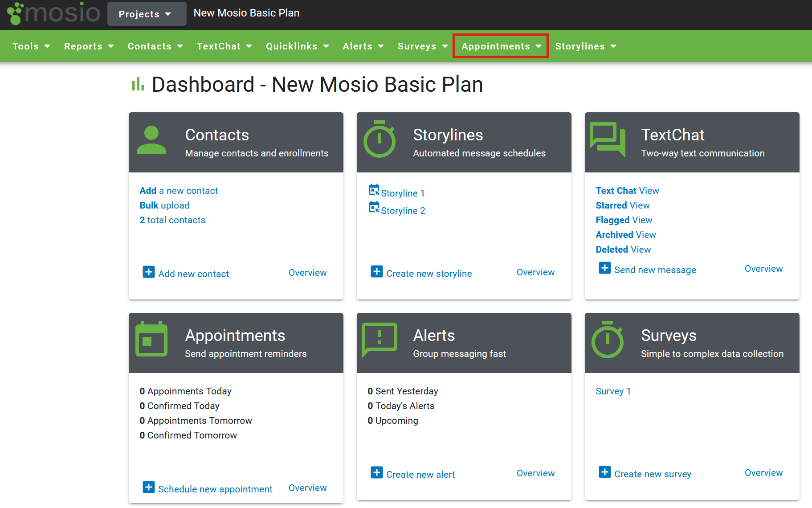Click "0 Appoinments Today" text
The image size is (812, 508).
[x=185, y=391]
